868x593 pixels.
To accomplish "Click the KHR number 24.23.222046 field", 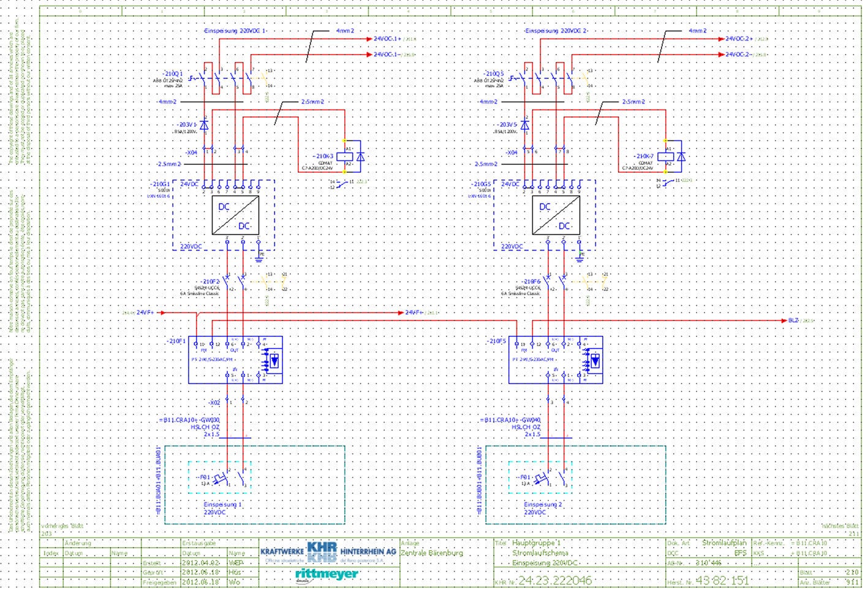I will (x=554, y=581).
